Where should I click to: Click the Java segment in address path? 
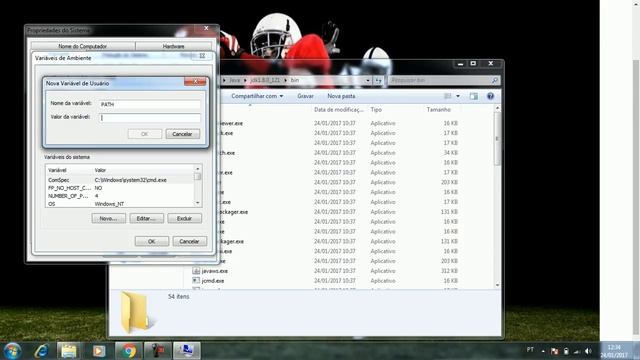coord(235,80)
